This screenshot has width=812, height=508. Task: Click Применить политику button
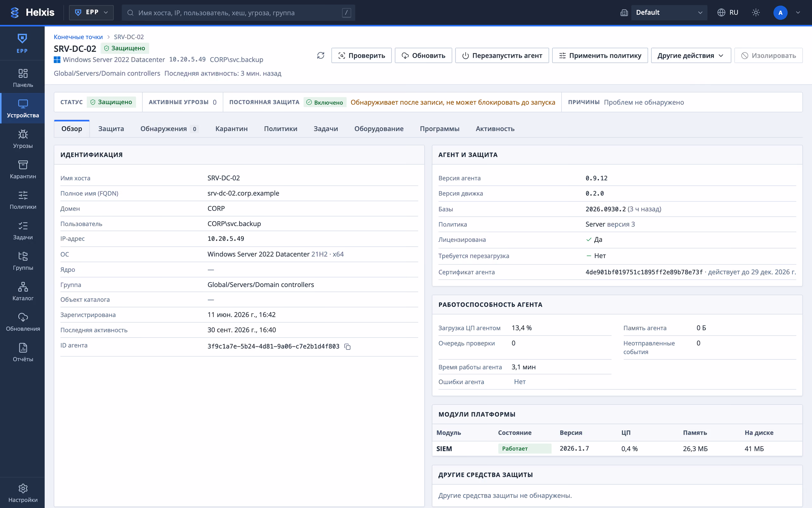tap(600, 56)
